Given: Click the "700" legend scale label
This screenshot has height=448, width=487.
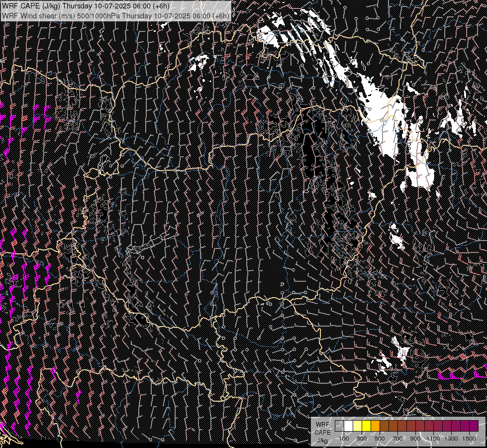Looking at the screenshot, I should tap(397, 439).
